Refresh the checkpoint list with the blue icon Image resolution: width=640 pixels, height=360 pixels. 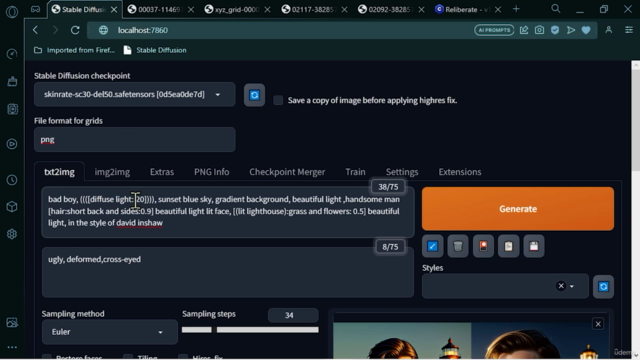point(254,95)
